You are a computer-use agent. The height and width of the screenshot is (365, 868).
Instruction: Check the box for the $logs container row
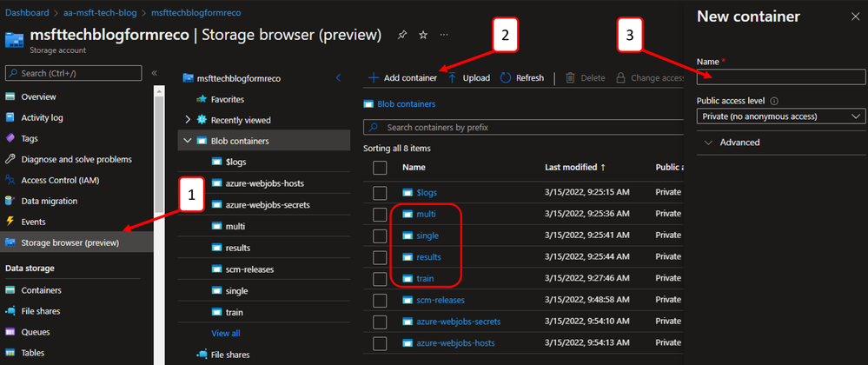pos(380,193)
